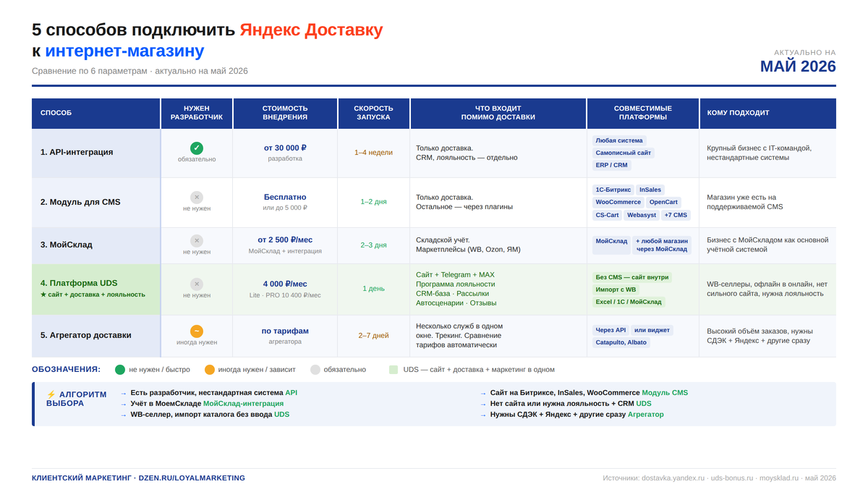Click the 'WooCommerce' platform tag
868x492 pixels.
pyautogui.click(x=618, y=202)
